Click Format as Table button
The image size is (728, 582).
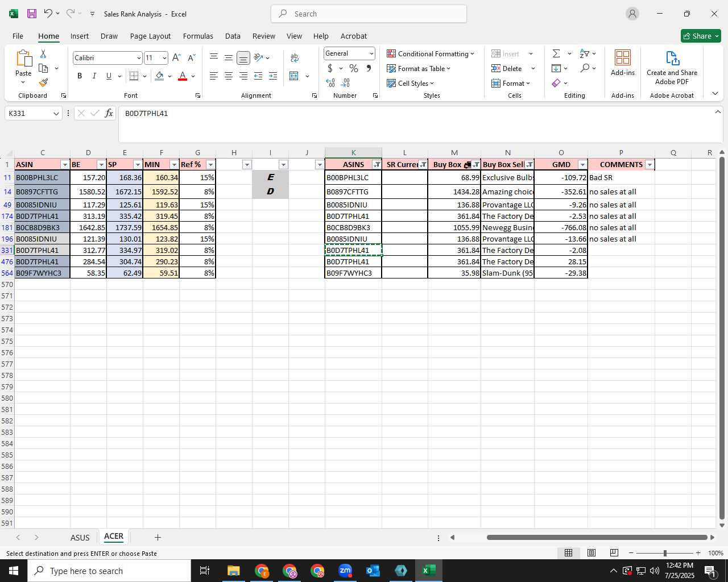click(x=419, y=68)
